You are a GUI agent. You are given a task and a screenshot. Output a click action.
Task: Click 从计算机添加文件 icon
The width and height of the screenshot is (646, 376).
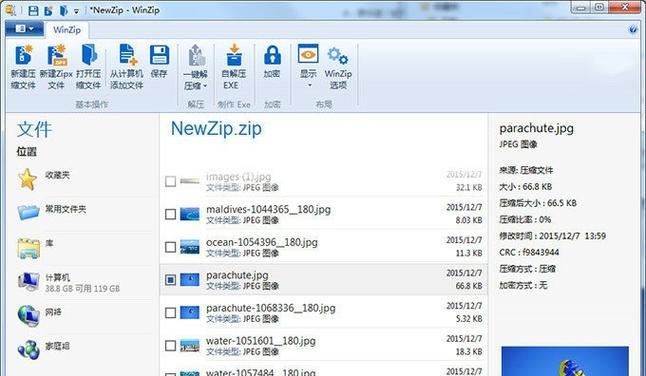pyautogui.click(x=127, y=55)
